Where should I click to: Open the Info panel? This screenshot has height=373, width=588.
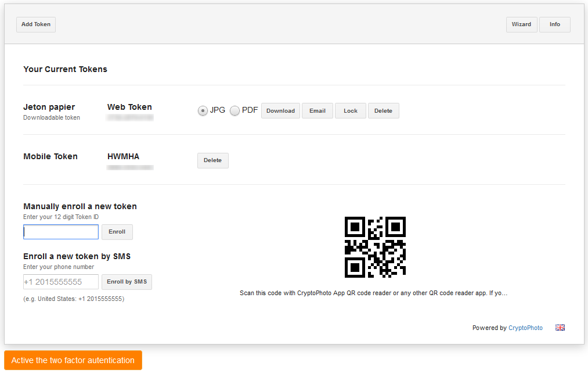pos(555,24)
